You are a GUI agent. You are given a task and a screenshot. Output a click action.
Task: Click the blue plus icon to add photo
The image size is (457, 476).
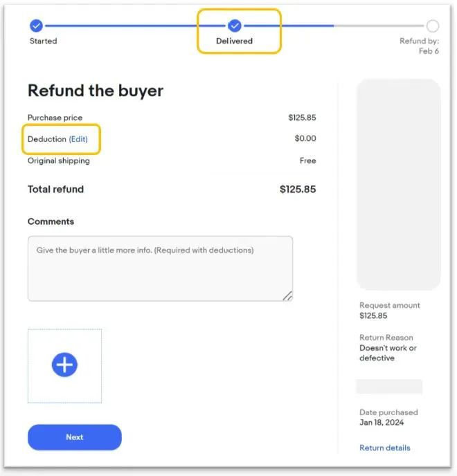pyautogui.click(x=64, y=365)
